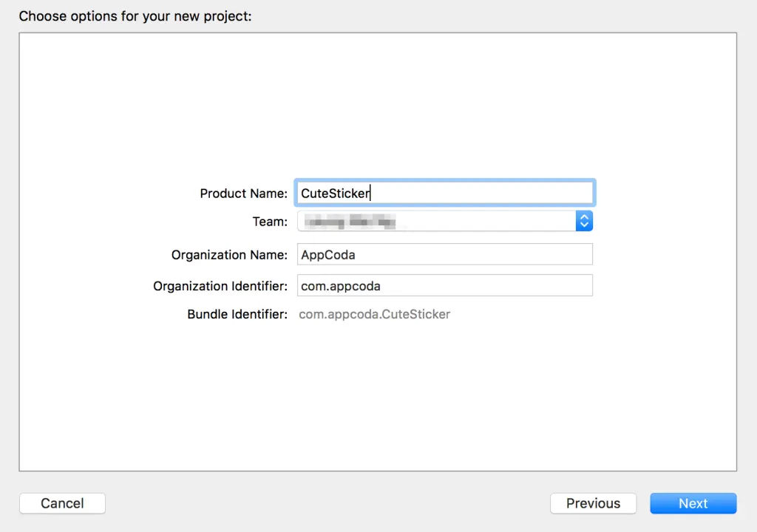Open the Team dropdown arrows
The width and height of the screenshot is (757, 532).
[x=584, y=221]
